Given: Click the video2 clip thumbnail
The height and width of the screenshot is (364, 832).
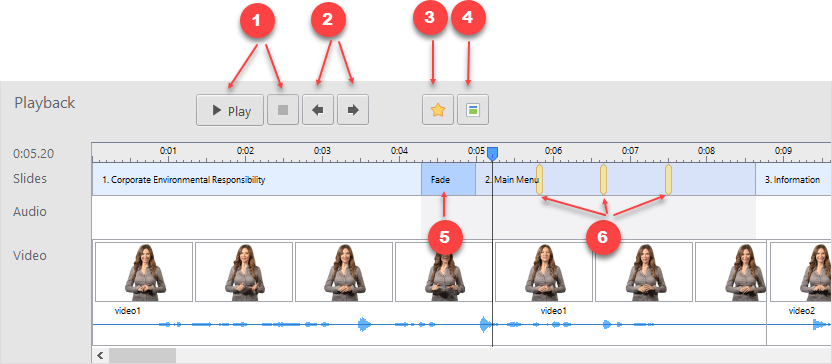Looking at the screenshot, I should pyautogui.click(x=801, y=272).
